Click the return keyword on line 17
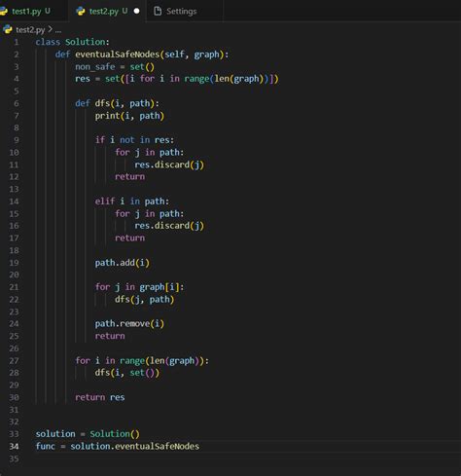461x476 pixels. tap(129, 238)
